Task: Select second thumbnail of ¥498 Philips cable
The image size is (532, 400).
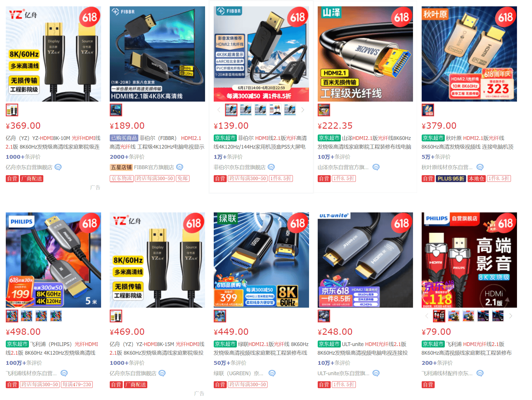Action: click(27, 316)
